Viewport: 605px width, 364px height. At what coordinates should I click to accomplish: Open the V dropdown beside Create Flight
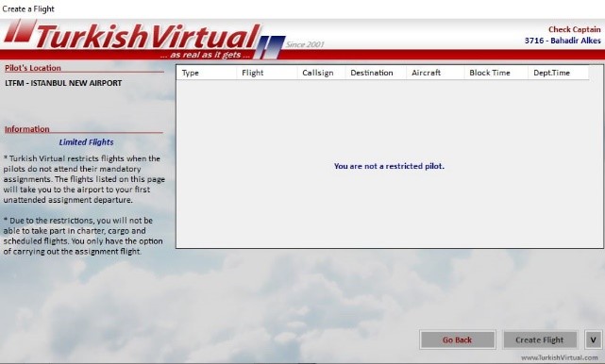tap(594, 339)
